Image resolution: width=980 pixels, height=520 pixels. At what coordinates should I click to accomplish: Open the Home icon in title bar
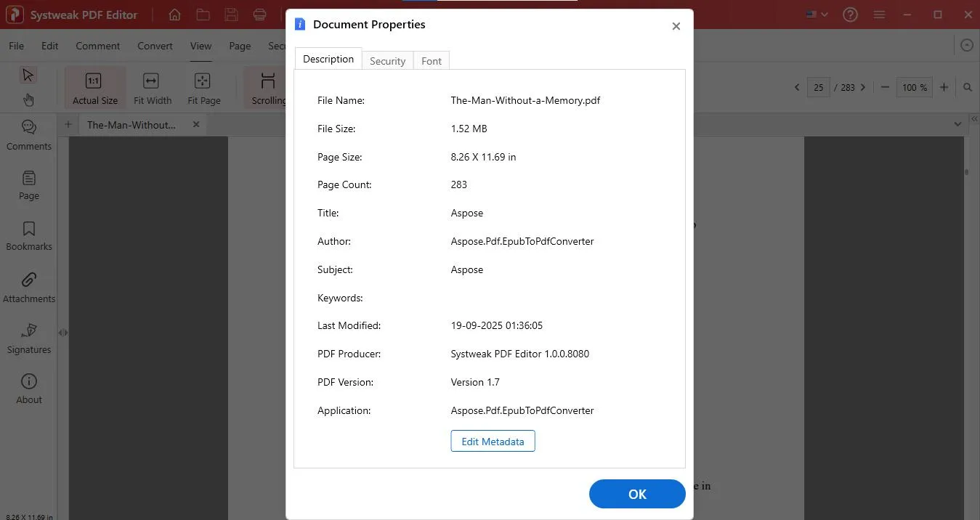pos(174,14)
